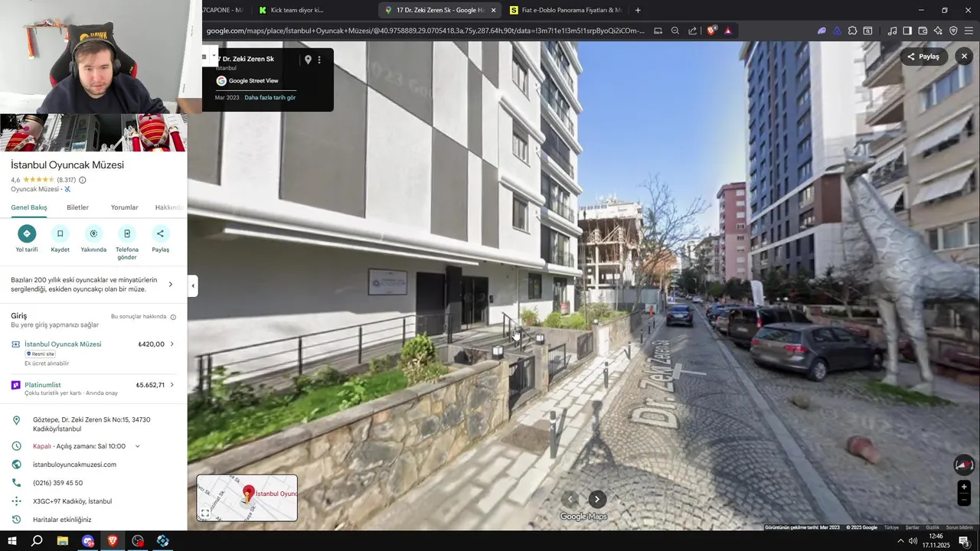Click the location pin icon in the Street View card
This screenshot has height=551, width=980.
[308, 60]
